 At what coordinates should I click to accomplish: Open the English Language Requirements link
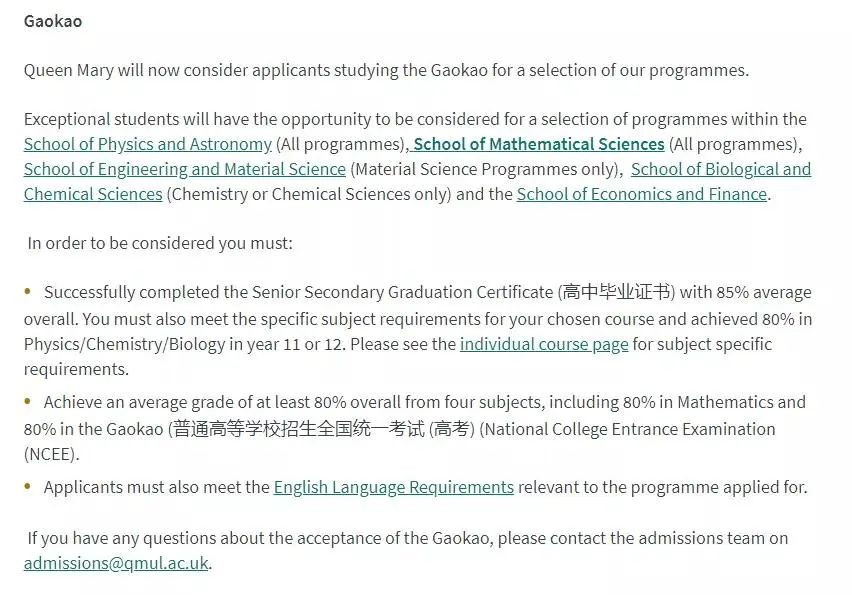[x=393, y=487]
